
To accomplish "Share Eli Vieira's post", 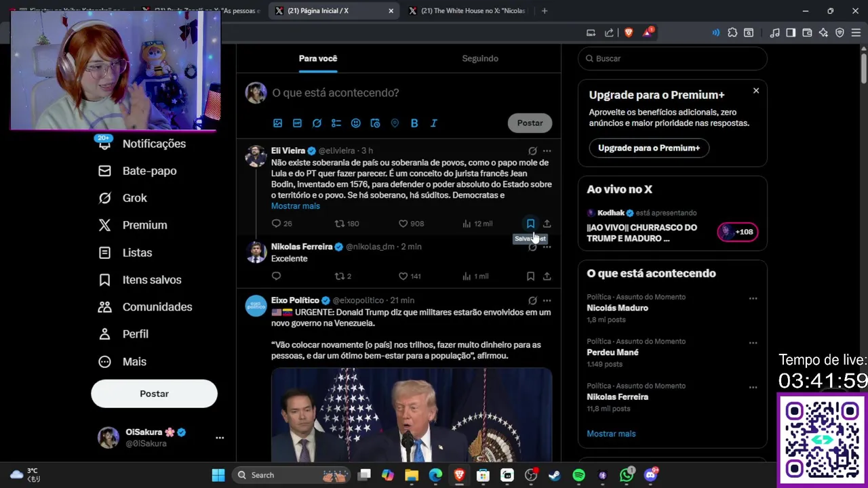I will point(547,224).
